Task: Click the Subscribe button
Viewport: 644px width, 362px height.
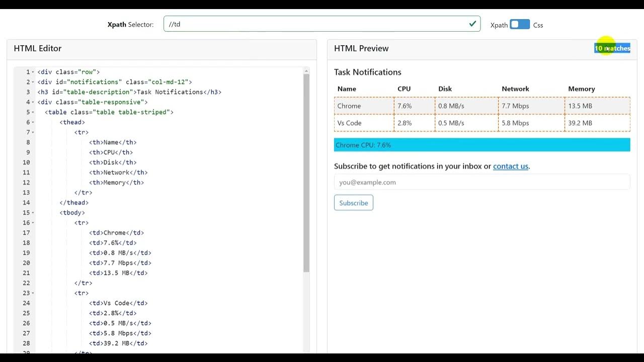Action: (354, 203)
